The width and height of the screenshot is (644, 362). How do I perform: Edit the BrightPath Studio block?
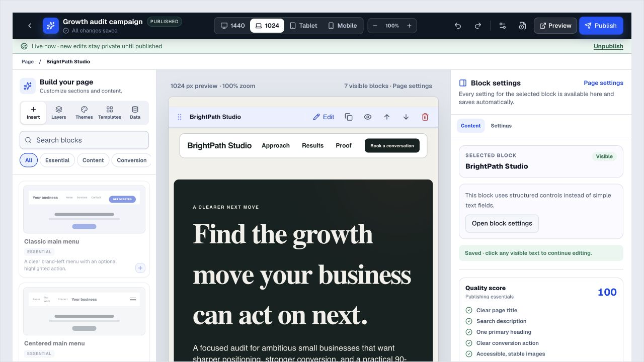(324, 117)
